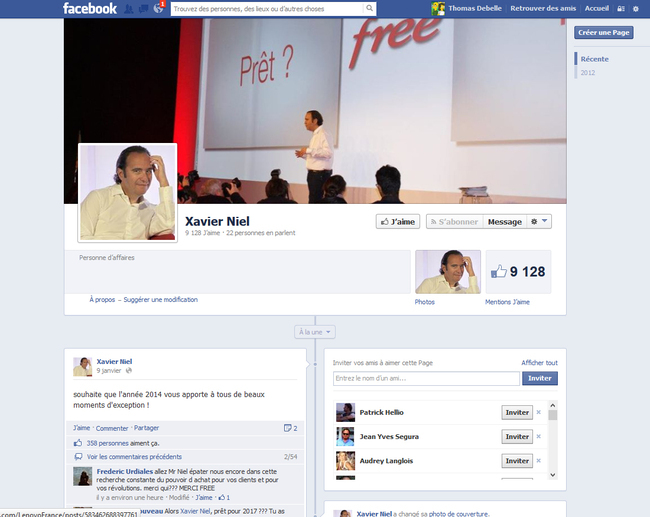The image size is (650, 517).
Task: Click Voir les commentaires précédents
Action: tap(134, 456)
